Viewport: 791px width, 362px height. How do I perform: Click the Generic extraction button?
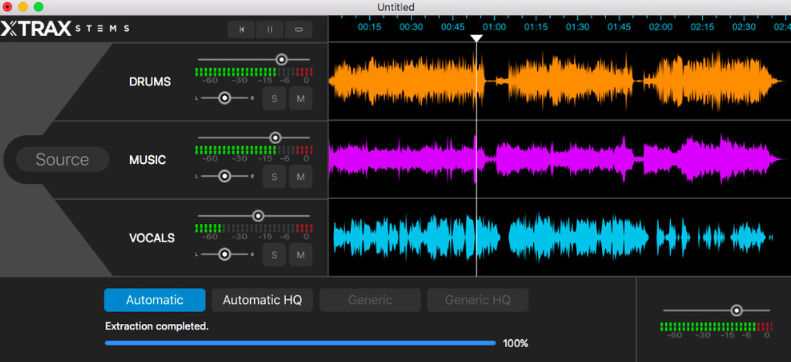pos(370,300)
